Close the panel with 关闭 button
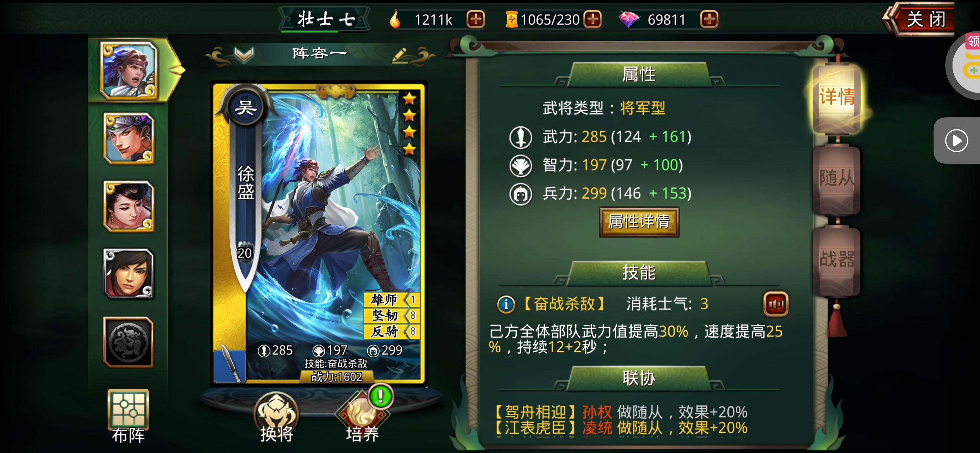 [924, 19]
